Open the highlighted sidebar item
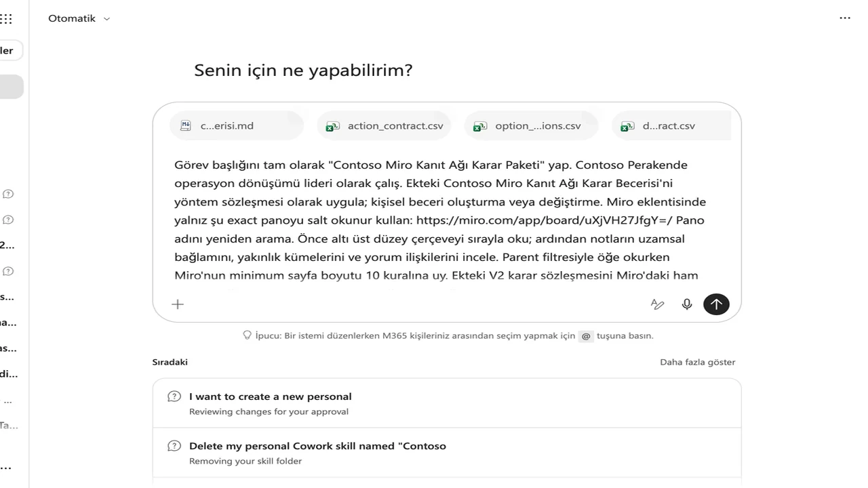The image size is (868, 488). pos(11,87)
